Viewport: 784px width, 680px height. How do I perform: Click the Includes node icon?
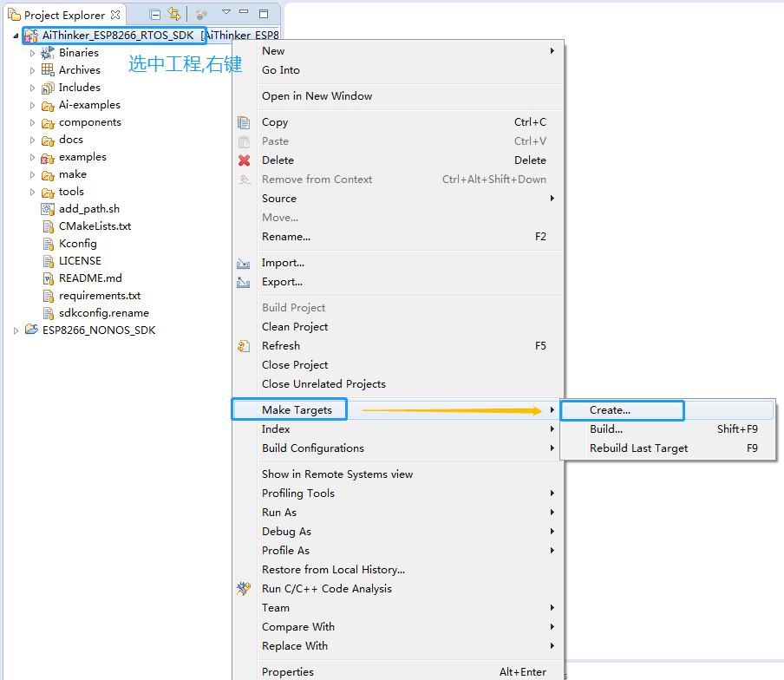(48, 88)
